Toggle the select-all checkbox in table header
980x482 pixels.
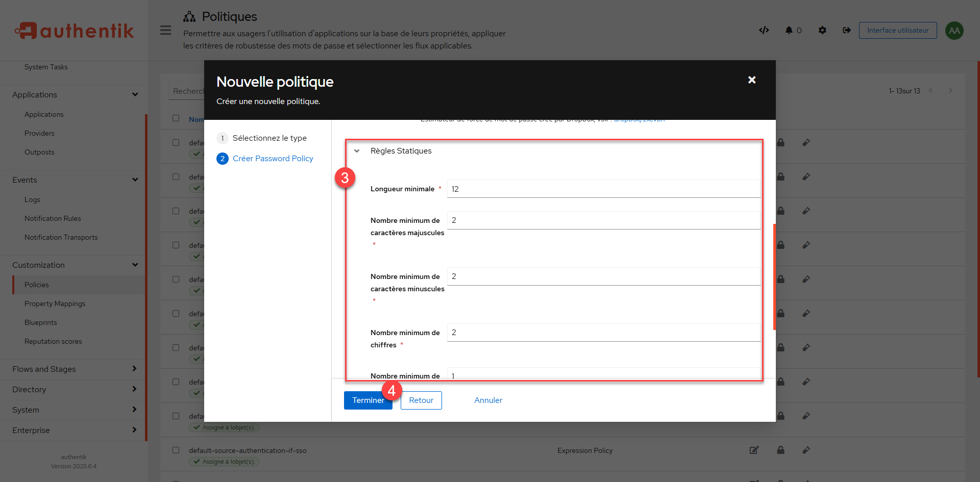pos(176,118)
